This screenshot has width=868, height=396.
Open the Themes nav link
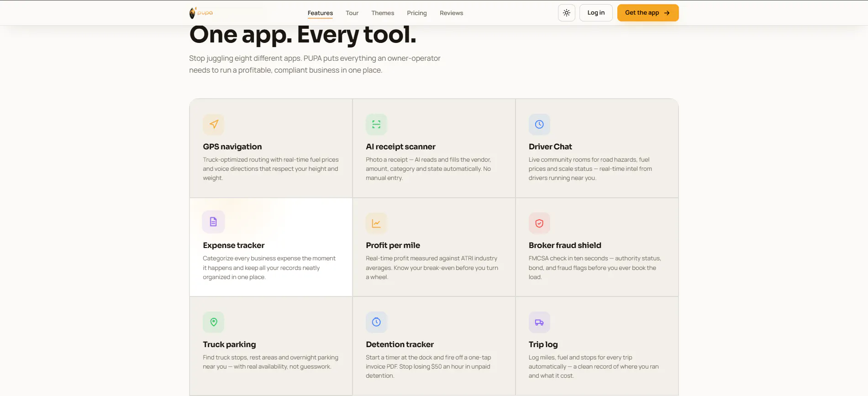coord(383,13)
